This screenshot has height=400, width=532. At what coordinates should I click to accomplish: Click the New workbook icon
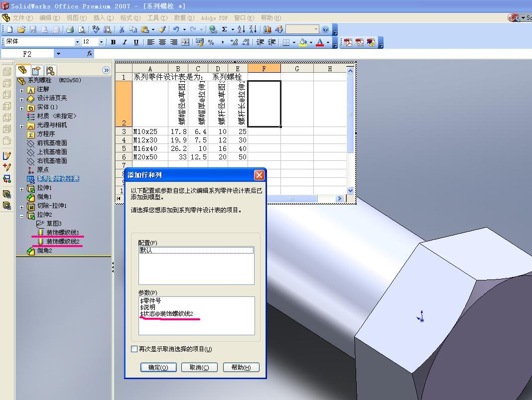(x=10, y=30)
